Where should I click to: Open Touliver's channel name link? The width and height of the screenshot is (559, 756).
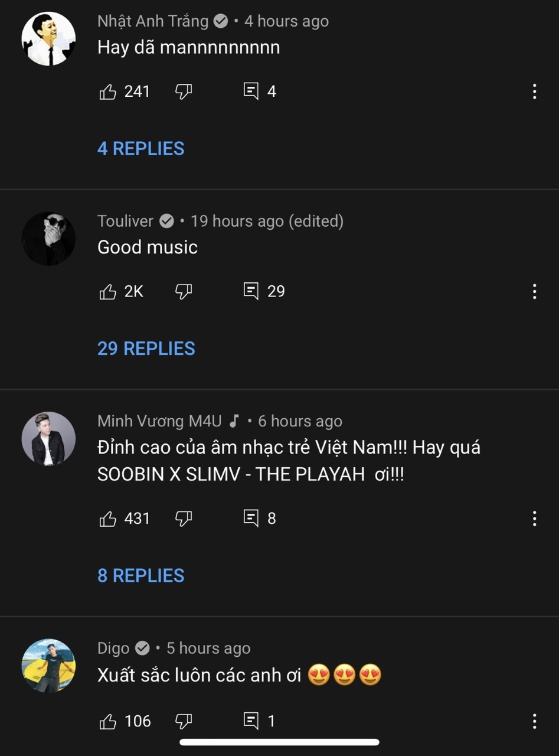pyautogui.click(x=125, y=221)
